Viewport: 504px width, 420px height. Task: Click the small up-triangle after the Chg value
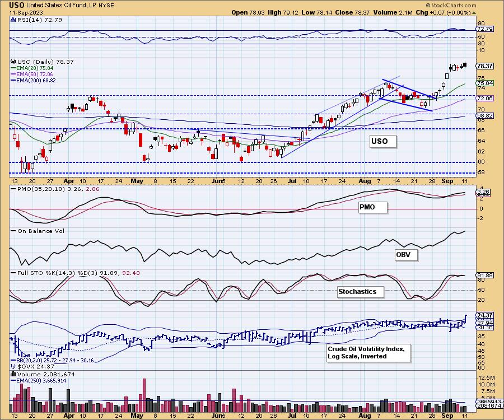tap(474, 13)
